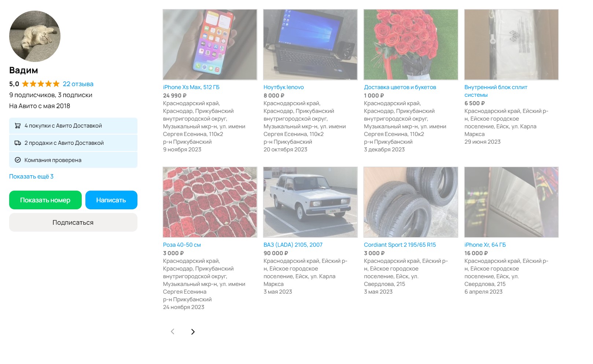The width and height of the screenshot is (593, 364).
Task: Click the delivery truck sales icon
Action: [x=18, y=143]
